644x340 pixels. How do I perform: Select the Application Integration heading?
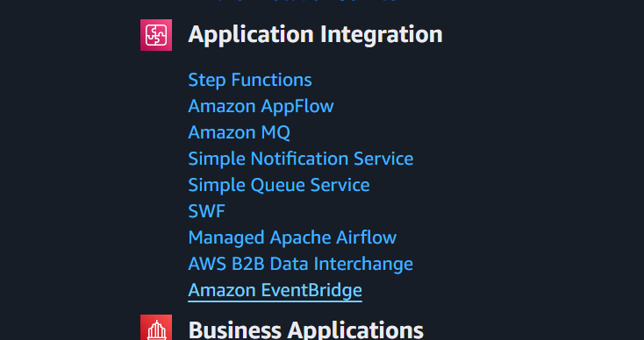point(315,34)
